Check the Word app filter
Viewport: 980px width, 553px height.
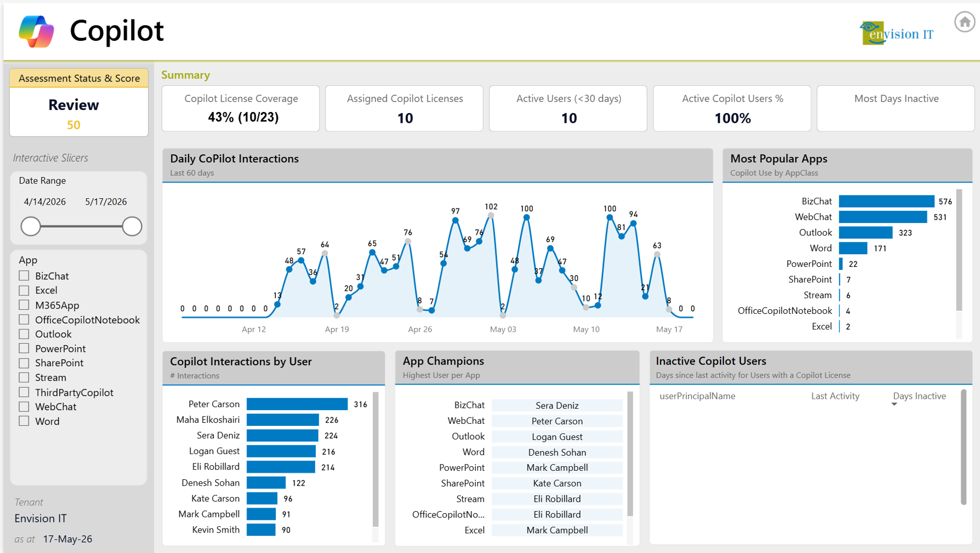24,421
